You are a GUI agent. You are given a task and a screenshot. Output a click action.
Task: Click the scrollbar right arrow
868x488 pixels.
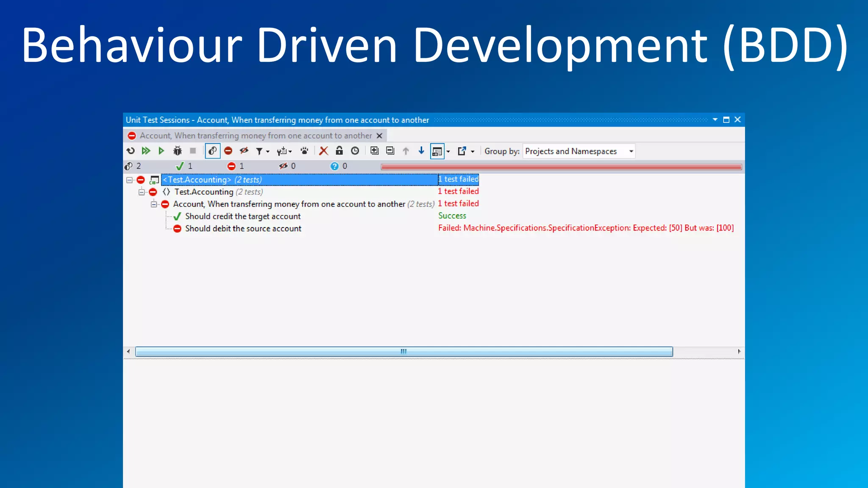(x=739, y=352)
